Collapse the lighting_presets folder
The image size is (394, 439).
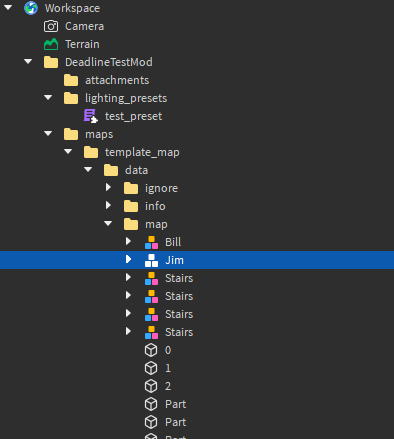coord(48,97)
